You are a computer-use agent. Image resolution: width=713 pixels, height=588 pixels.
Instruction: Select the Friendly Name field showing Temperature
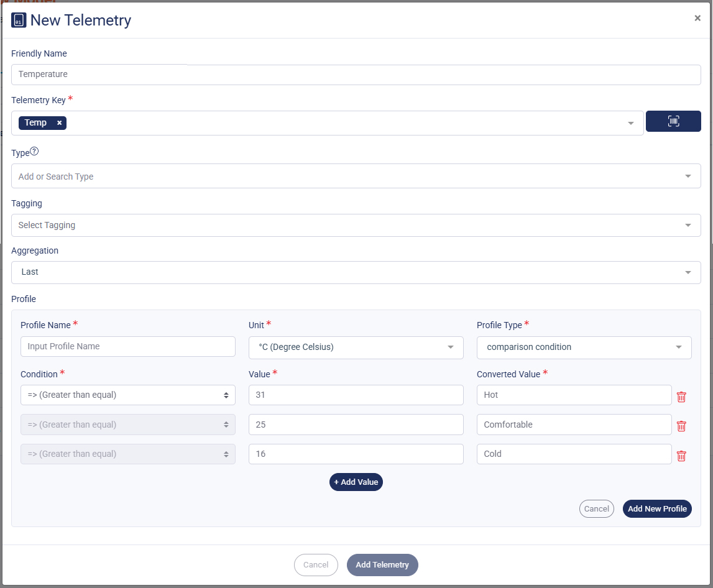click(x=356, y=75)
